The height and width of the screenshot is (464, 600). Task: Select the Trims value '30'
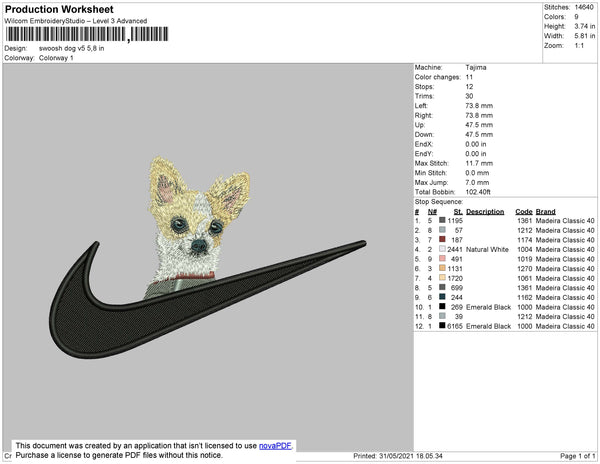click(x=469, y=96)
